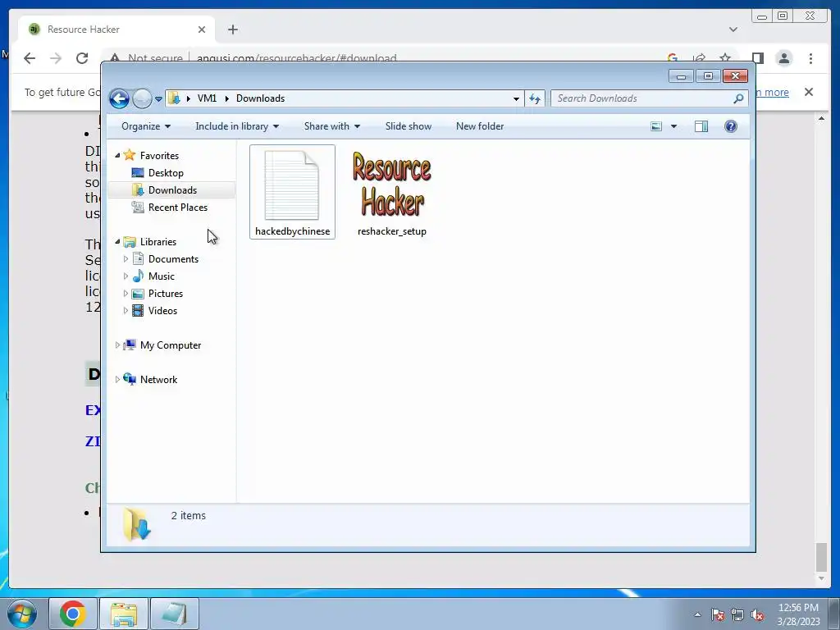This screenshot has width=840, height=630.
Task: Open a new Chrome tab
Action: (232, 30)
